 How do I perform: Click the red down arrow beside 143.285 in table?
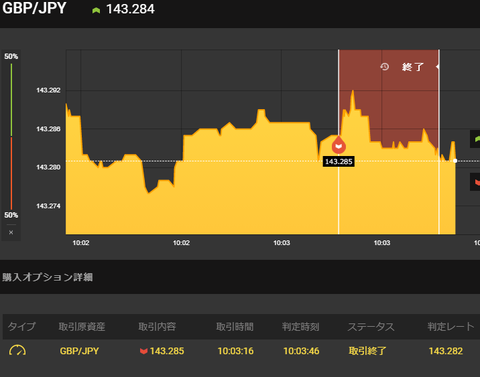click(x=144, y=351)
